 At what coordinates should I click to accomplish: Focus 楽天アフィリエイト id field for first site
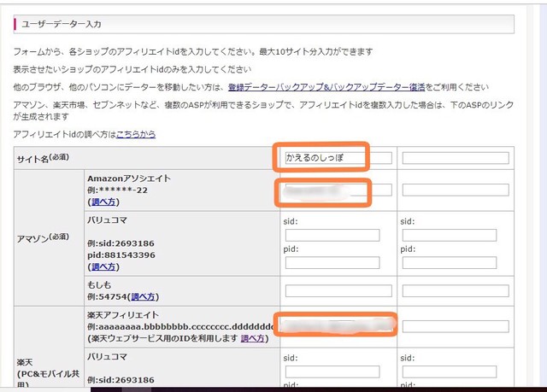pyautogui.click(x=338, y=326)
